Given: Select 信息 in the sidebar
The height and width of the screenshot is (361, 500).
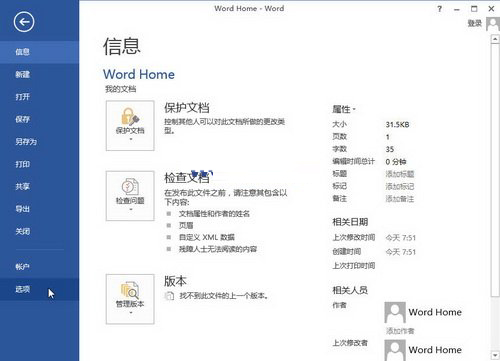Looking at the screenshot, I should pyautogui.click(x=39, y=52).
